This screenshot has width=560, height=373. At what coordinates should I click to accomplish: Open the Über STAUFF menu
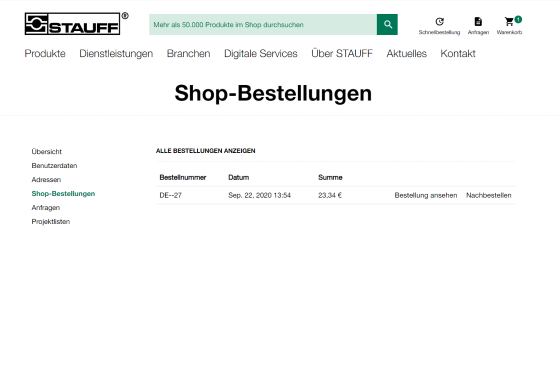point(342,54)
